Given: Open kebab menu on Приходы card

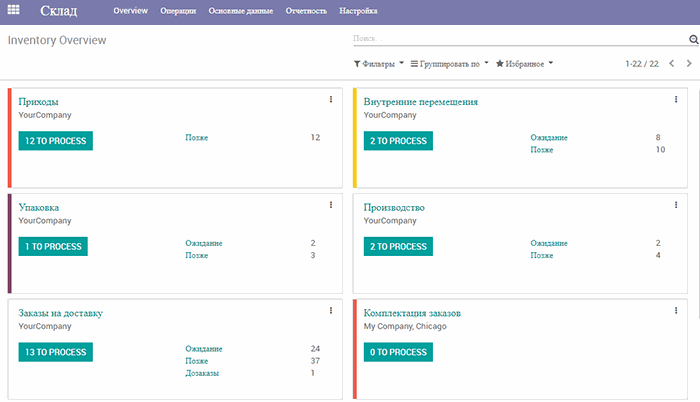Looking at the screenshot, I should (x=330, y=99).
